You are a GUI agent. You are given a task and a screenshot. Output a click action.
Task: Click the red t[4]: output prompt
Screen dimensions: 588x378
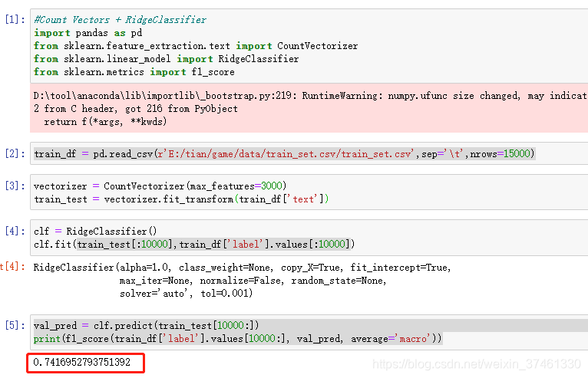[13, 267]
